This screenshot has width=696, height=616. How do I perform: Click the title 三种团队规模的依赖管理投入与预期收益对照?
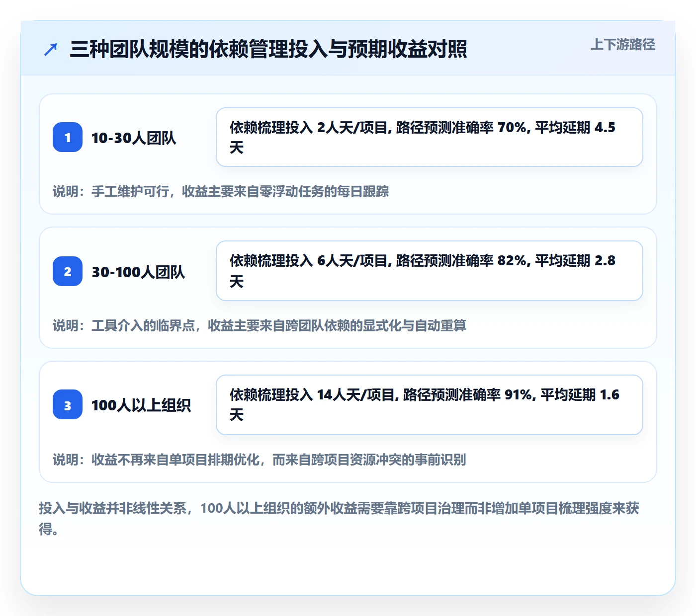click(x=268, y=49)
